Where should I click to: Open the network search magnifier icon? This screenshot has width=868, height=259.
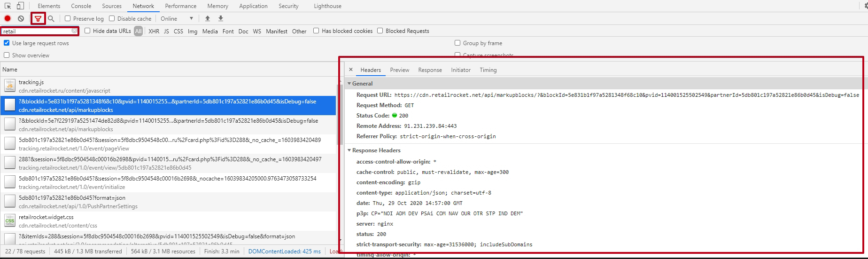(x=51, y=18)
